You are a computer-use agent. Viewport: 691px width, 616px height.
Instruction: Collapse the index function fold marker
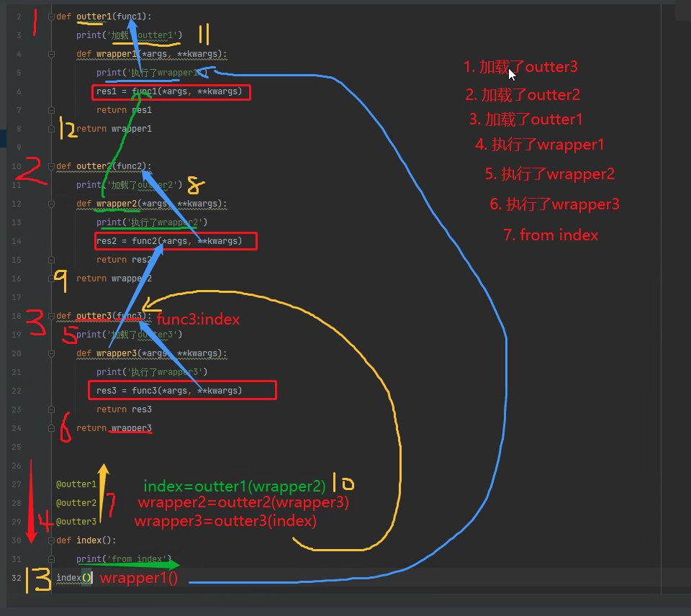click(51, 540)
